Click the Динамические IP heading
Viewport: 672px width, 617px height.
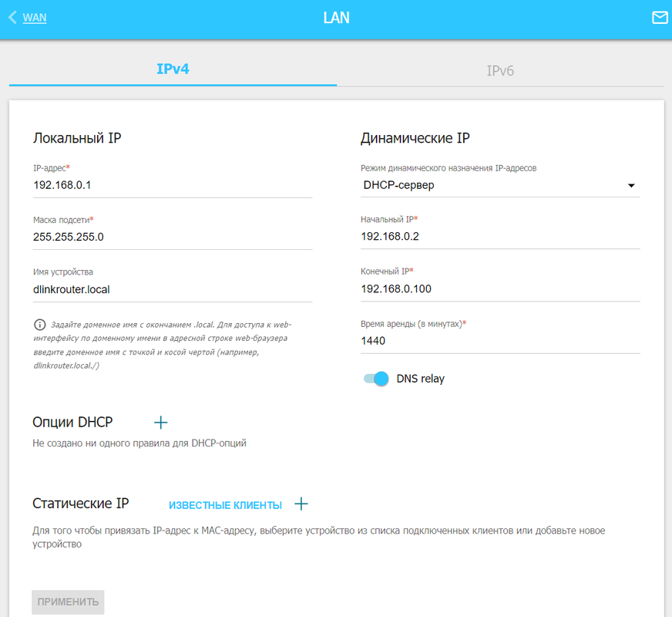(x=415, y=138)
